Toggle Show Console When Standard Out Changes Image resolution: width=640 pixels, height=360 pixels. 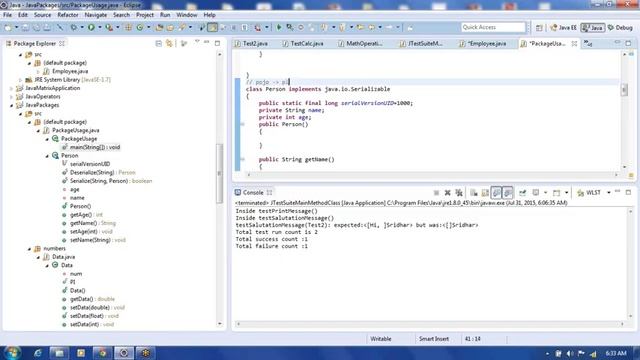click(496, 193)
